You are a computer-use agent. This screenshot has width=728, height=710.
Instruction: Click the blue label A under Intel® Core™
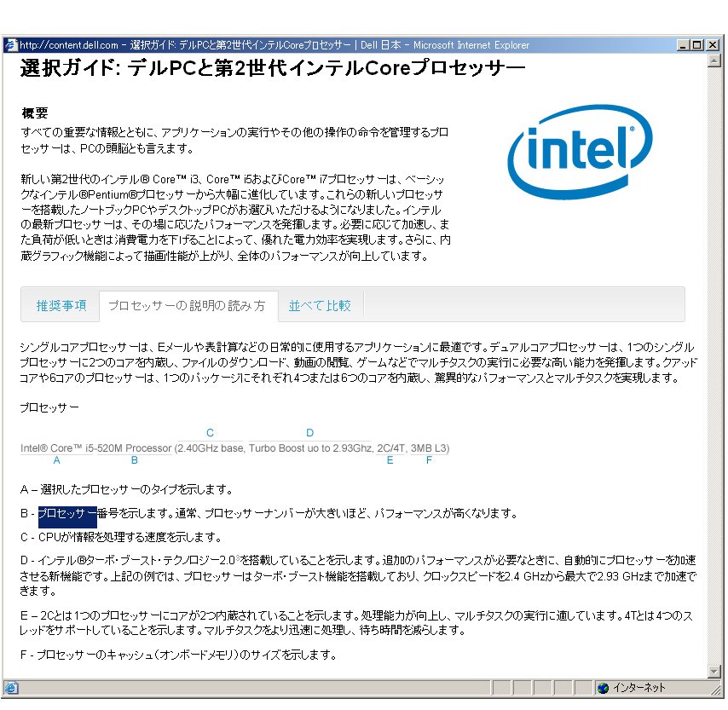pos(56,460)
